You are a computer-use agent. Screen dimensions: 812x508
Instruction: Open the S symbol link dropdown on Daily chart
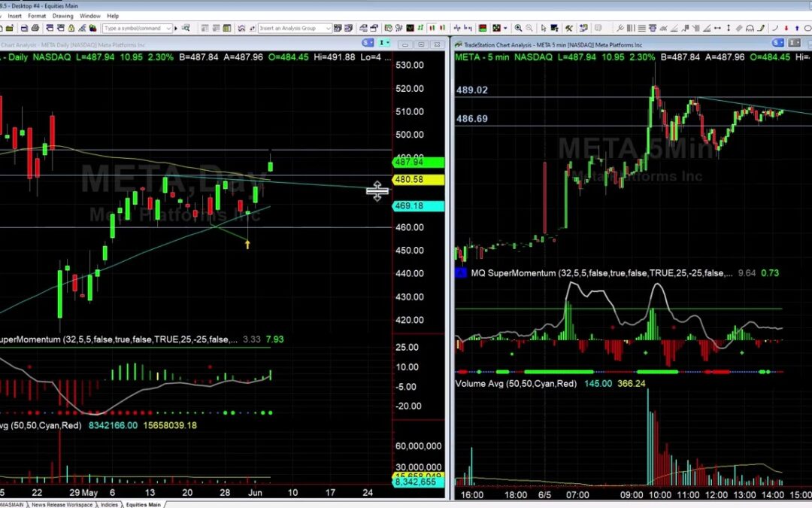(x=368, y=43)
